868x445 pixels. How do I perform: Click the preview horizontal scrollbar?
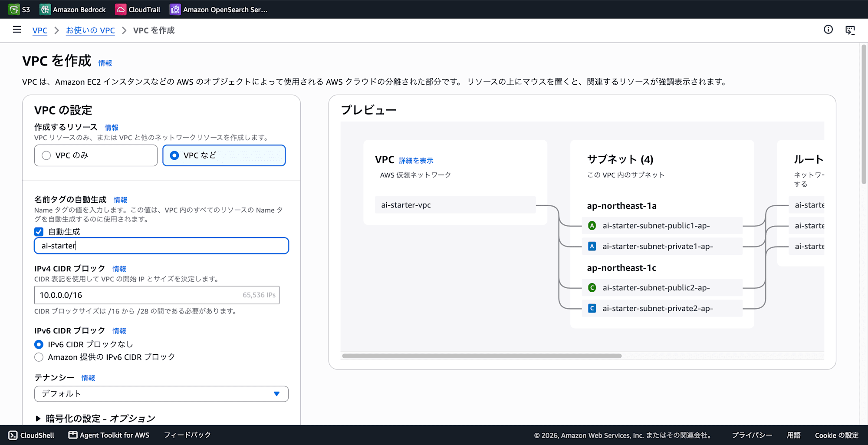click(x=482, y=356)
